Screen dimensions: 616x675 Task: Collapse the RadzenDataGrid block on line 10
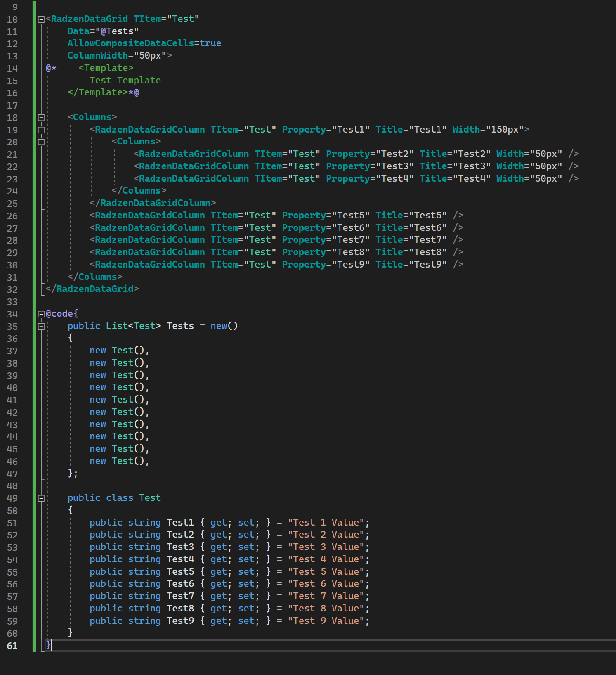coord(41,19)
